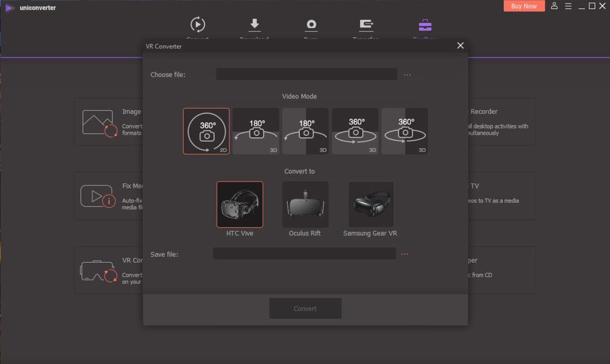Select Oculus Rift as target device

(x=305, y=204)
